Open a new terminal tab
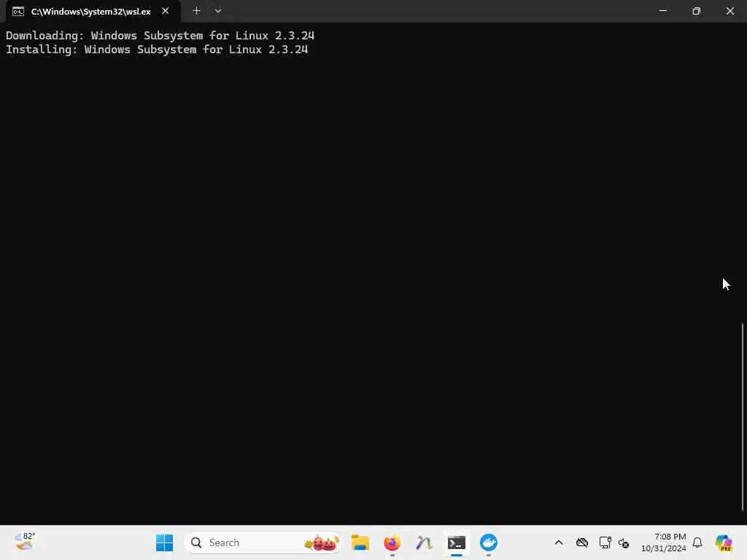The image size is (747, 560). tap(196, 11)
